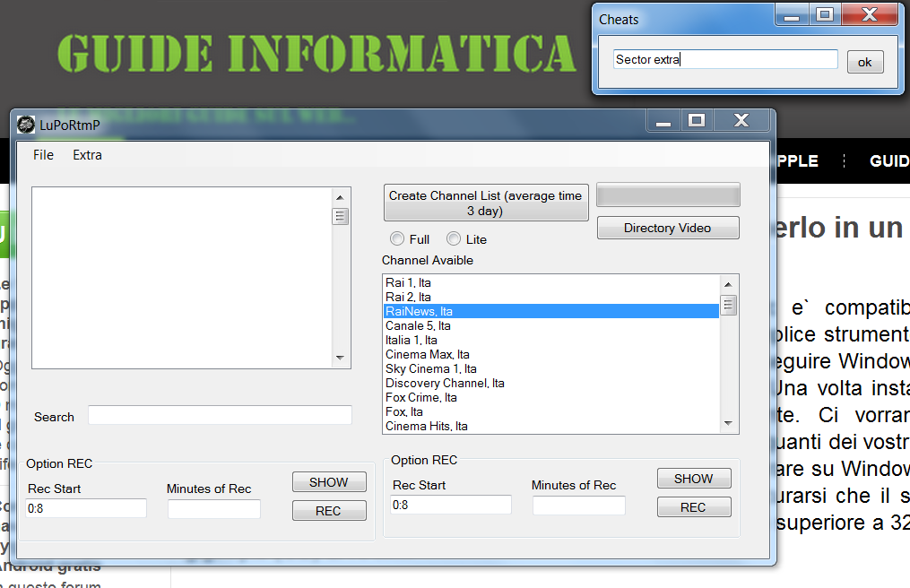Image resolution: width=910 pixels, height=588 pixels.
Task: Click Create Channel List button
Action: pyautogui.click(x=486, y=203)
